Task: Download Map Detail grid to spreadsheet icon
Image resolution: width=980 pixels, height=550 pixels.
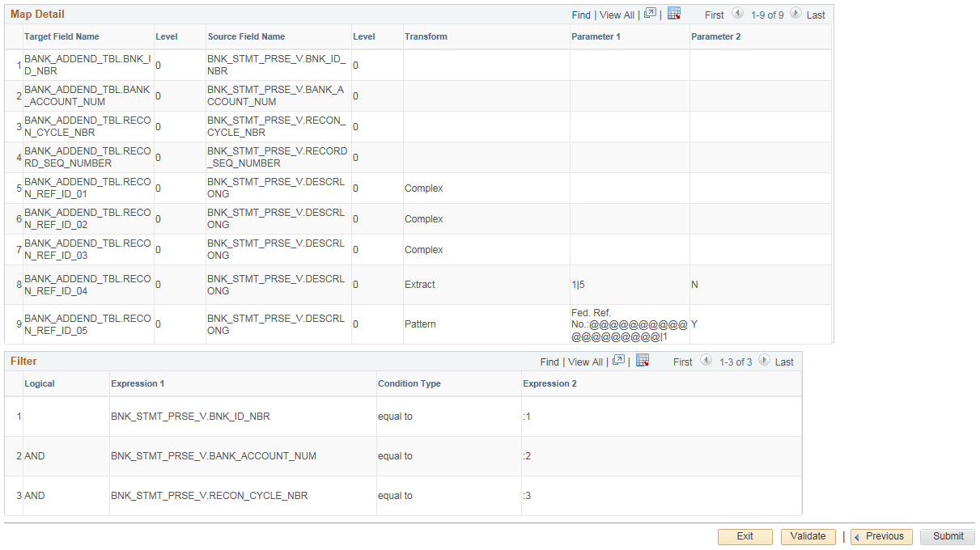Action: tap(674, 14)
